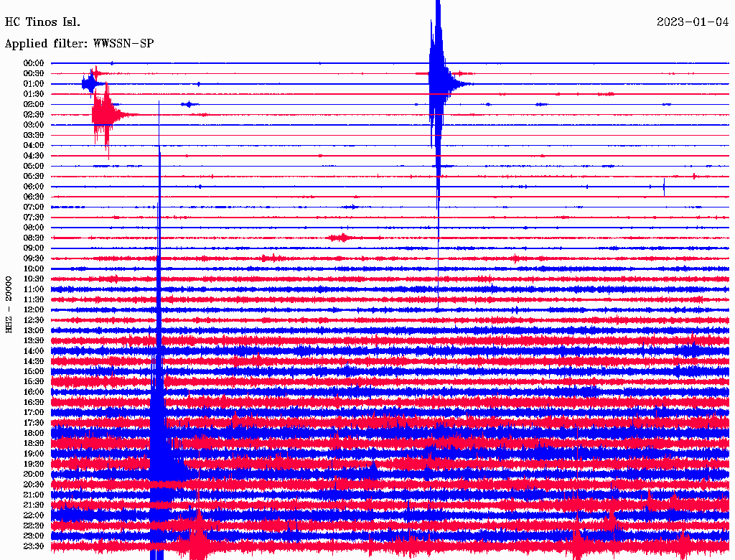Select the 19:00 time label

pos(34,454)
